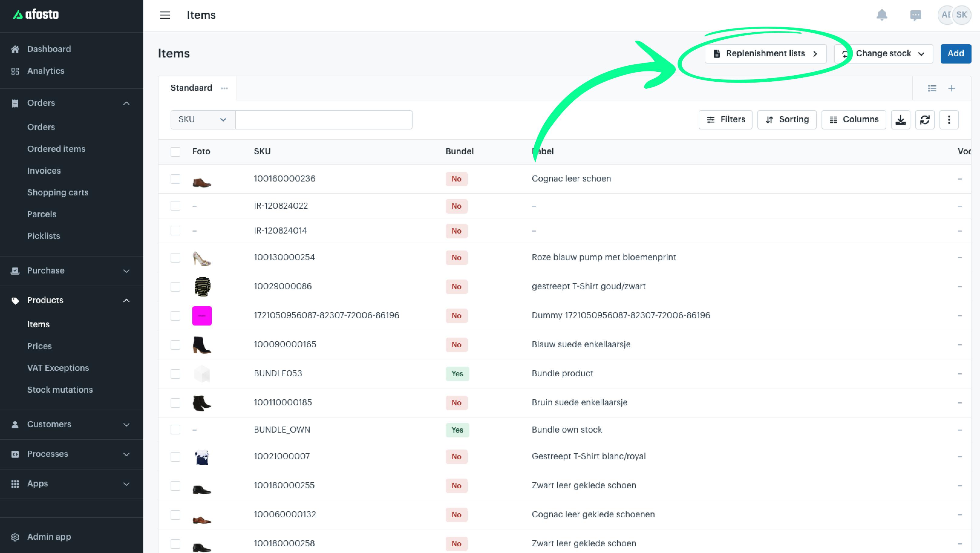The image size is (980, 553).
Task: Open the SKU search field dropdown
Action: click(x=203, y=120)
